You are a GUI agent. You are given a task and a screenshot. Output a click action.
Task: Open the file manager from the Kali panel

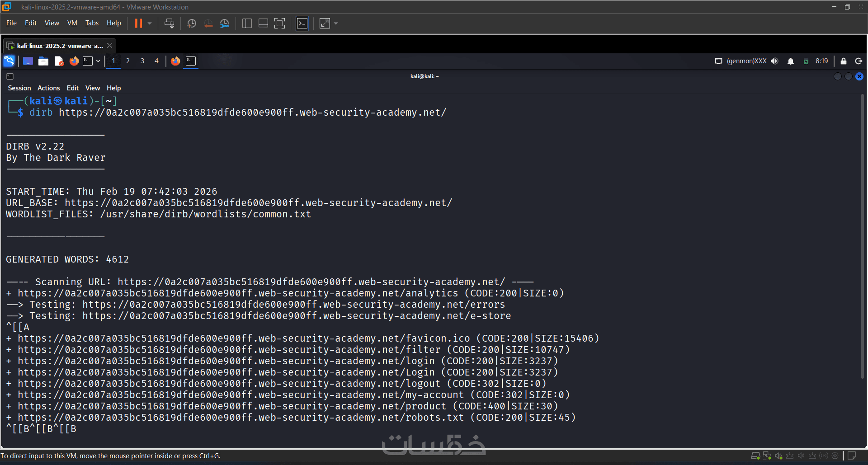[43, 61]
